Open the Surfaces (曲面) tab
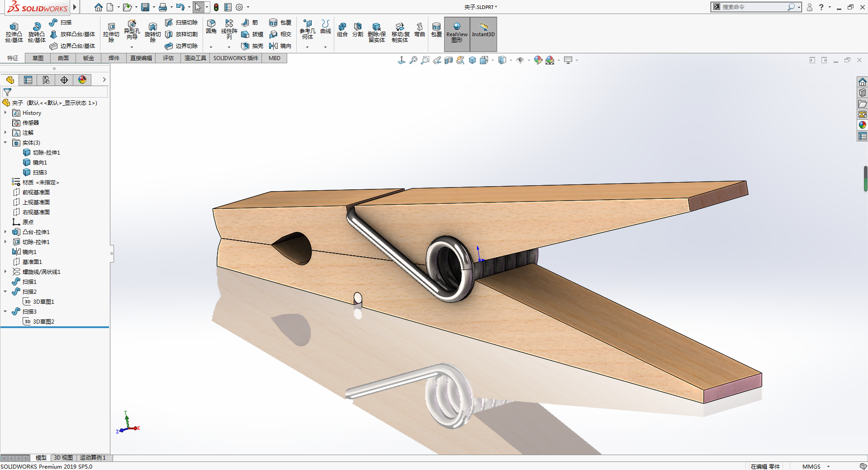Image resolution: width=868 pixels, height=470 pixels. coord(63,58)
